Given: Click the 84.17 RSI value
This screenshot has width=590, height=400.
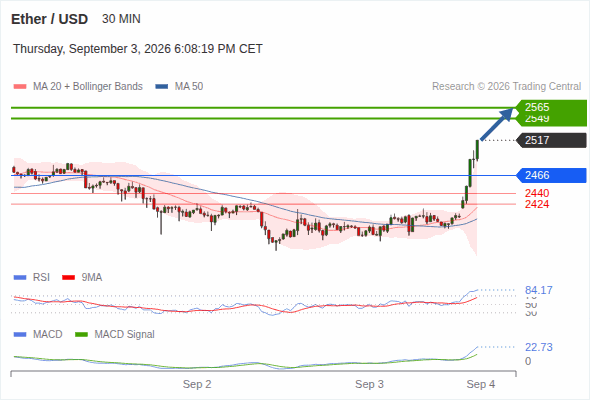Looking at the screenshot, I should pos(539,290).
